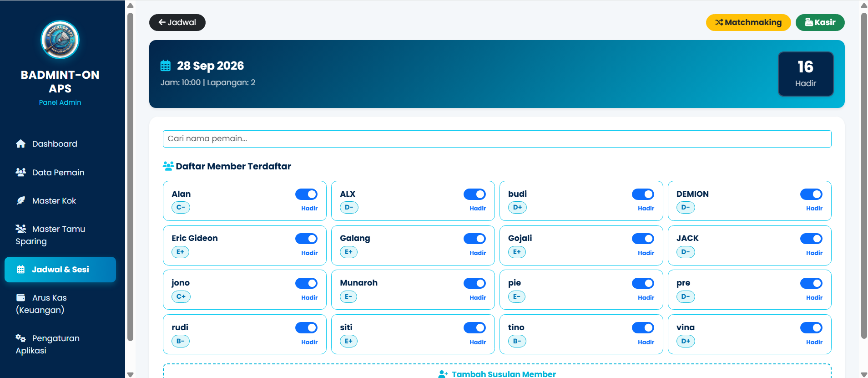Open the Dashboard menu
The width and height of the screenshot is (868, 378).
(x=60, y=144)
